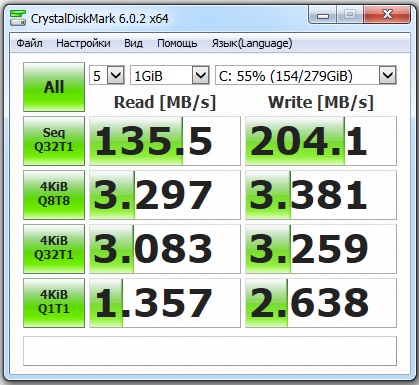Viewport: 419px width, 385px height.
Task: Open the Файл menu
Action: coord(29,43)
